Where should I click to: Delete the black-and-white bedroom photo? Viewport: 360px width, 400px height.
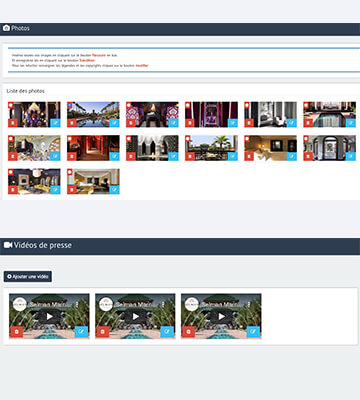pos(249,123)
